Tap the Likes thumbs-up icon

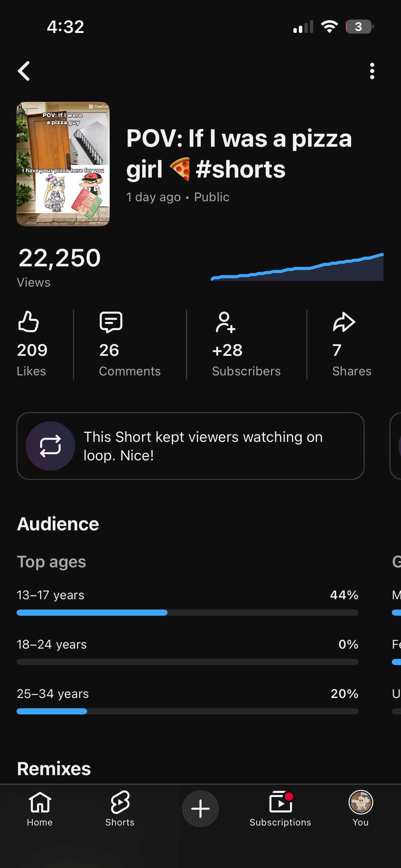(x=28, y=322)
